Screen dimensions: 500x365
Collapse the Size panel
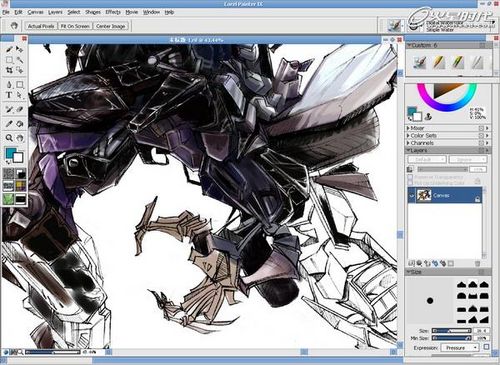(408, 272)
